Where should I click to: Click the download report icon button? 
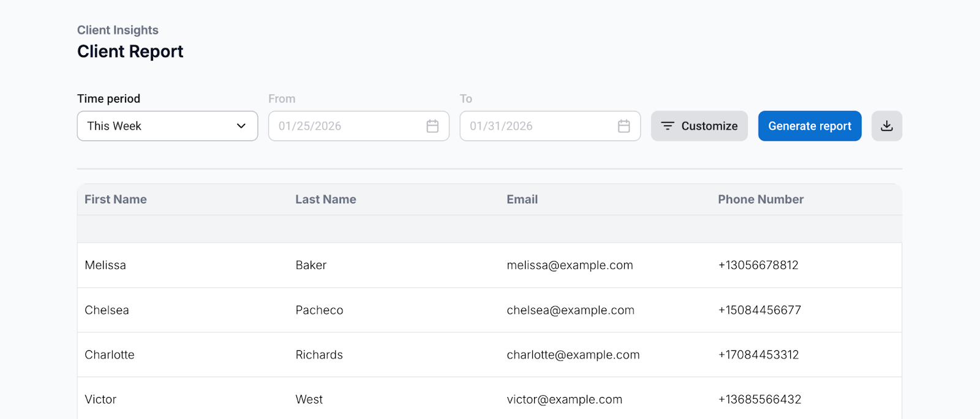tap(886, 126)
